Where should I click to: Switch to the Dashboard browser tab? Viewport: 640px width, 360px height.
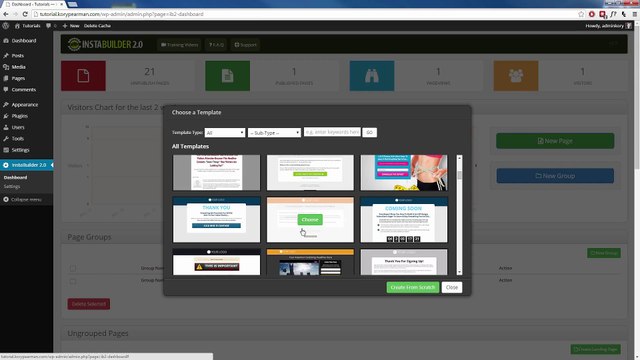click(33, 4)
